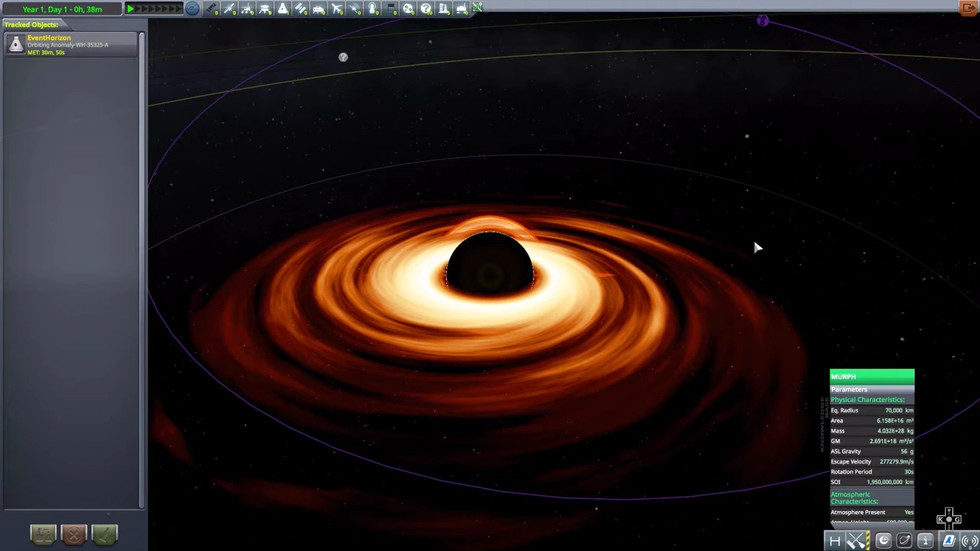This screenshot has height=551, width=980.
Task: Click the GM 2.691E+18 row
Action: point(872,441)
